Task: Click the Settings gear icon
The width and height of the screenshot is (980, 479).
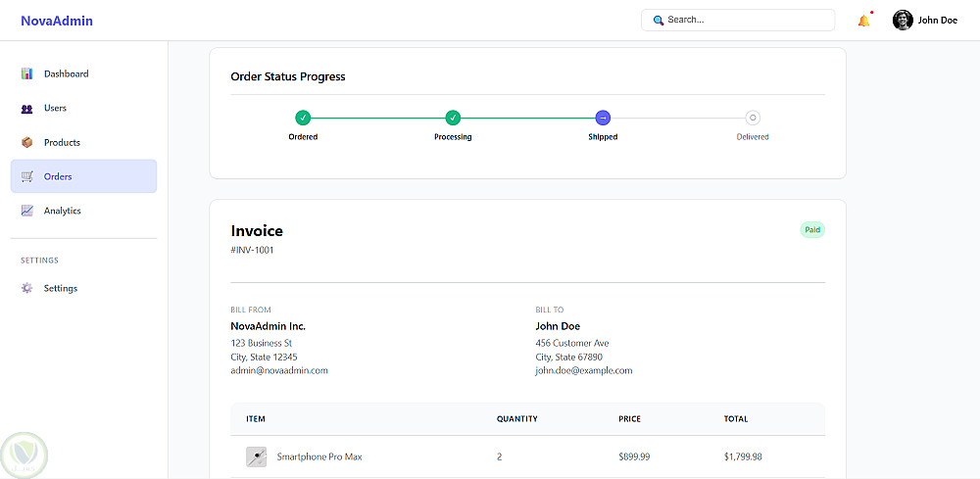Action: point(27,288)
